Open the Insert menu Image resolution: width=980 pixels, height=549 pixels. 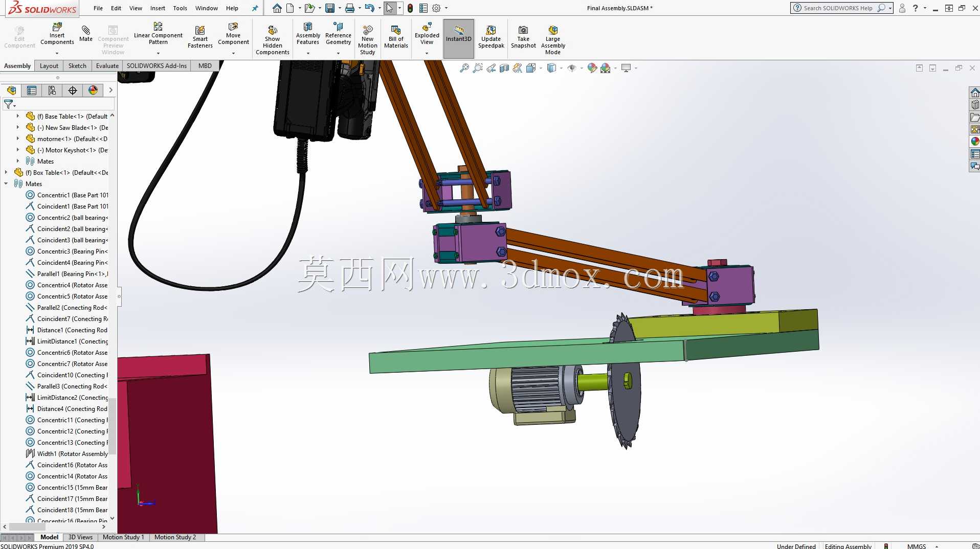coord(158,8)
